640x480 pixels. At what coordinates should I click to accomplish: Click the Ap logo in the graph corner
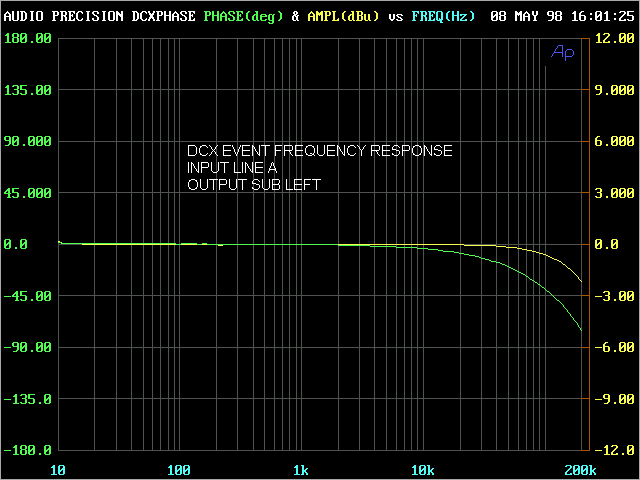(x=563, y=52)
